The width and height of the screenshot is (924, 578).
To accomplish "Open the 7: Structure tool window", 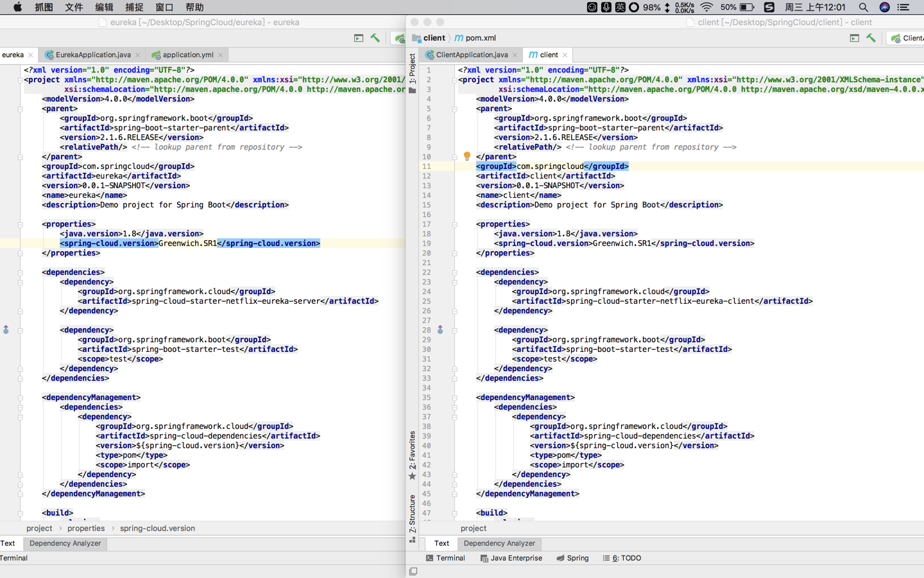I will pos(412,518).
